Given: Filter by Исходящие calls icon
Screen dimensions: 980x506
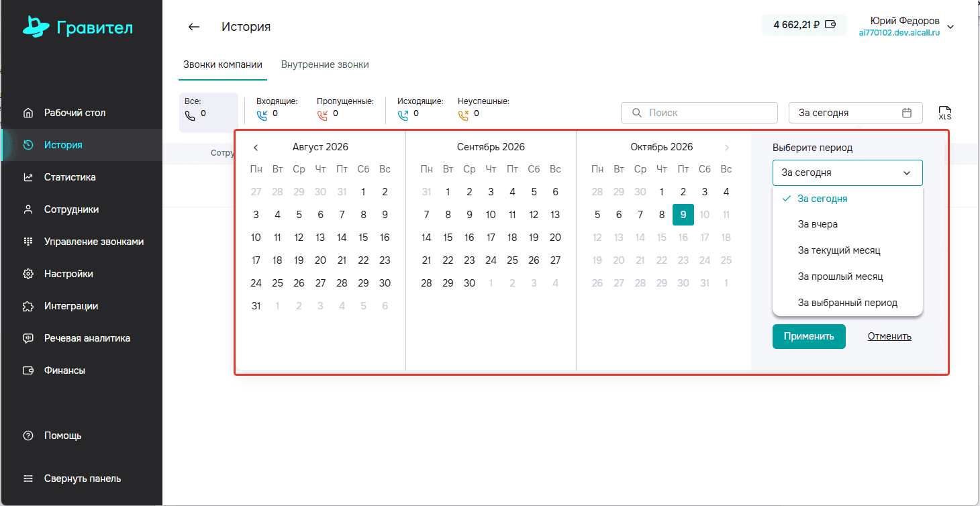Looking at the screenshot, I should pos(403,115).
